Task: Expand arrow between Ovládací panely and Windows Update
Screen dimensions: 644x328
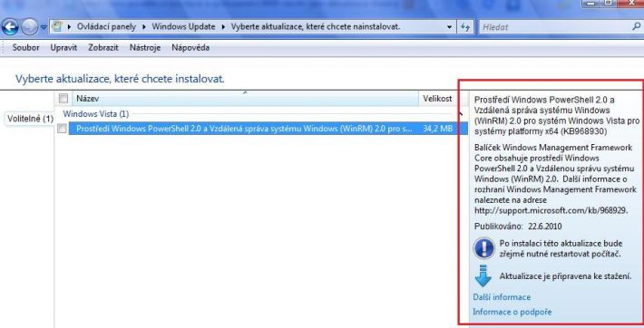Action: (144, 27)
